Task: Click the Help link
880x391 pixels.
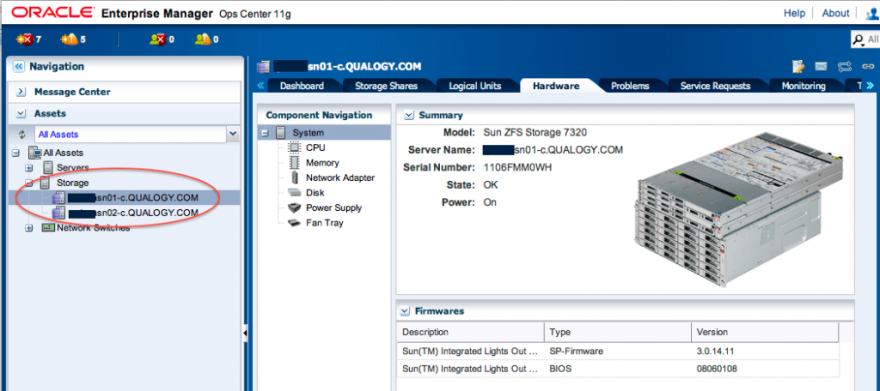Action: (x=794, y=13)
